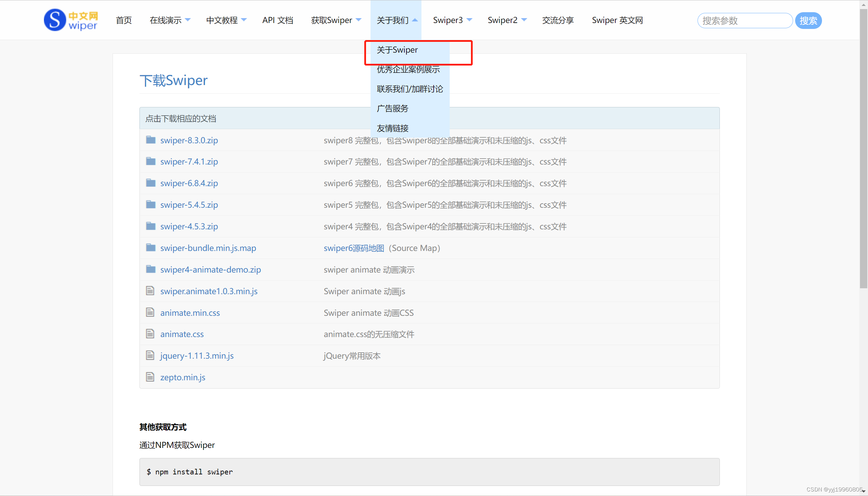Click the file icon beside animate.min.css
This screenshot has height=496, width=868.
click(x=150, y=312)
